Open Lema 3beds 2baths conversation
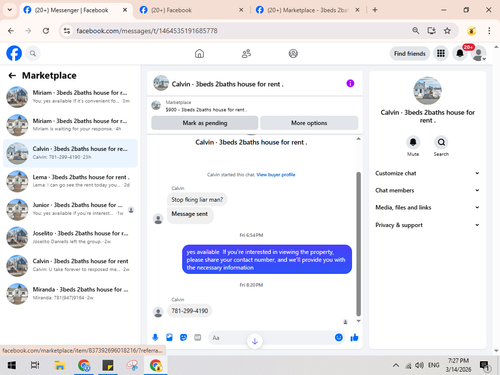 point(70,181)
